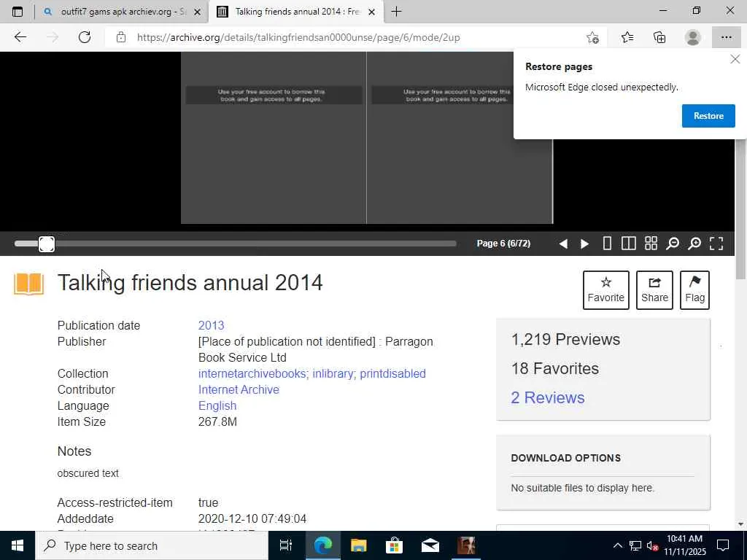Open the Windows Start menu
Screen dimensions: 747x560
click(18, 545)
